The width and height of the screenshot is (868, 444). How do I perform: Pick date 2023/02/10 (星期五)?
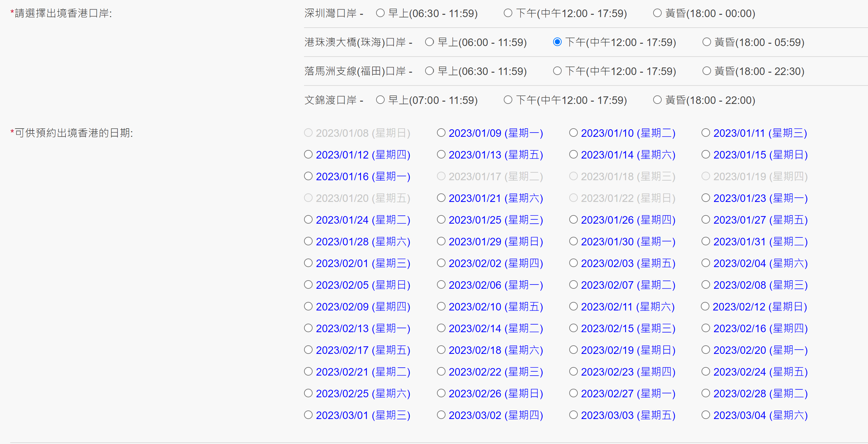[441, 307]
